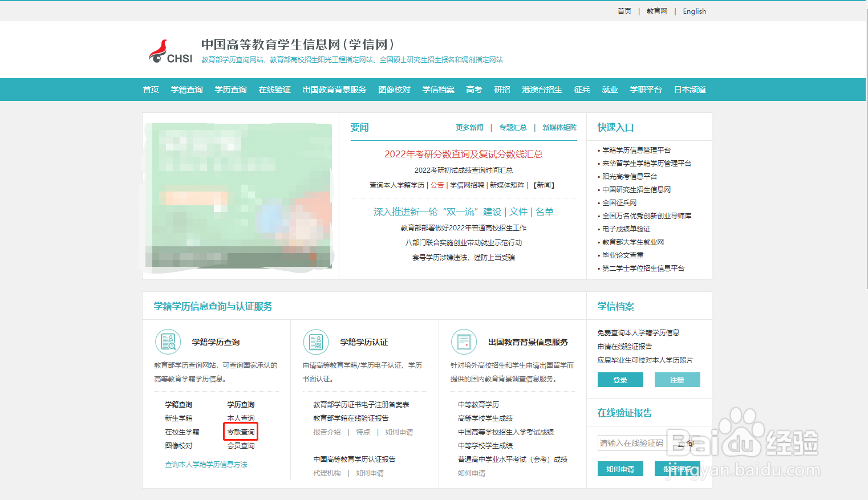This screenshot has height=500, width=868.
Task: Open the 学籍查询 navigation menu item
Action: tap(187, 90)
